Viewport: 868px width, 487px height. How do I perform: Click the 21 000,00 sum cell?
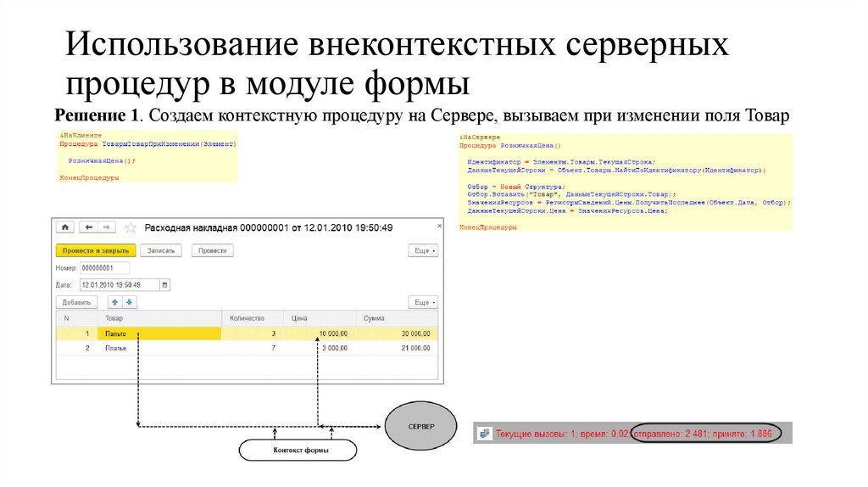click(397, 348)
